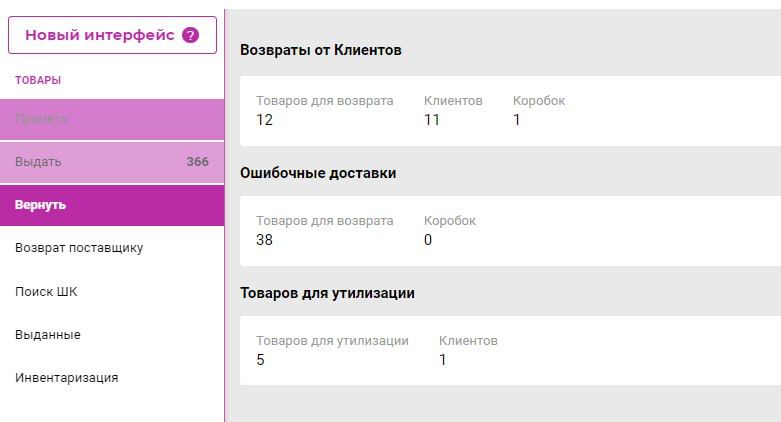Go to Возврат поставщику
Image resolution: width=781 pixels, height=422 pixels.
click(79, 248)
